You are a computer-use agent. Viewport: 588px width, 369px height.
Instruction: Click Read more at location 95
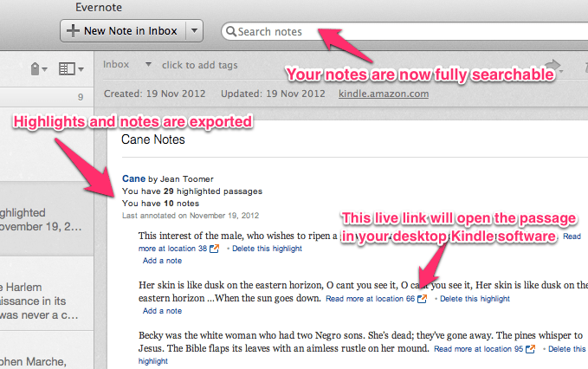[477, 349]
